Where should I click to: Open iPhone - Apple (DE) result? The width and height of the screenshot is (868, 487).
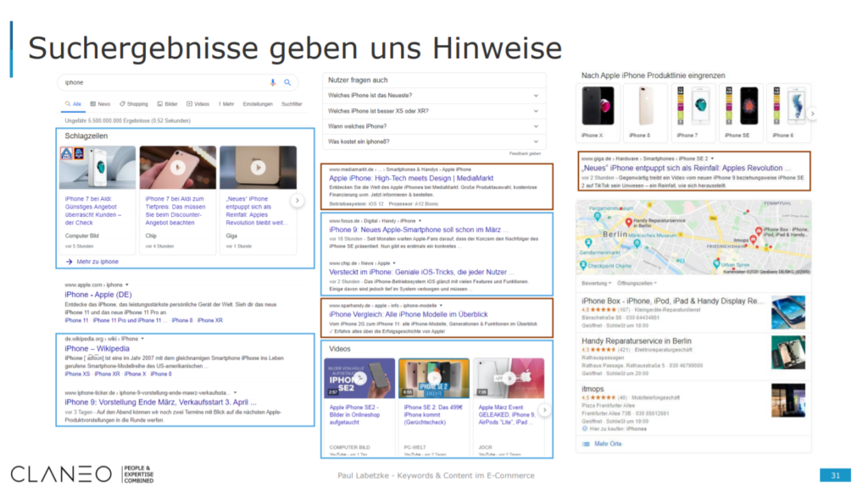pyautogui.click(x=98, y=295)
